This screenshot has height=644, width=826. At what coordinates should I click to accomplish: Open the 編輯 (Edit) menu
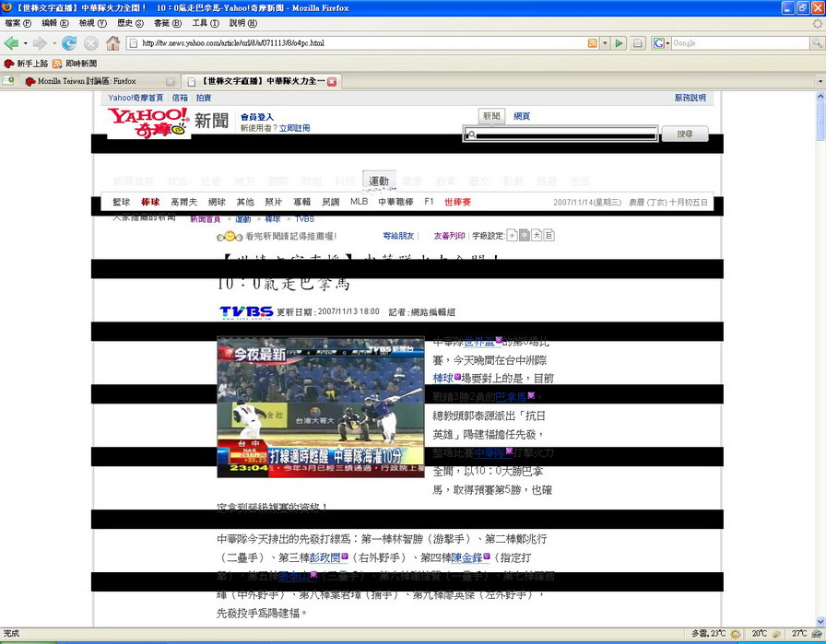[x=55, y=23]
